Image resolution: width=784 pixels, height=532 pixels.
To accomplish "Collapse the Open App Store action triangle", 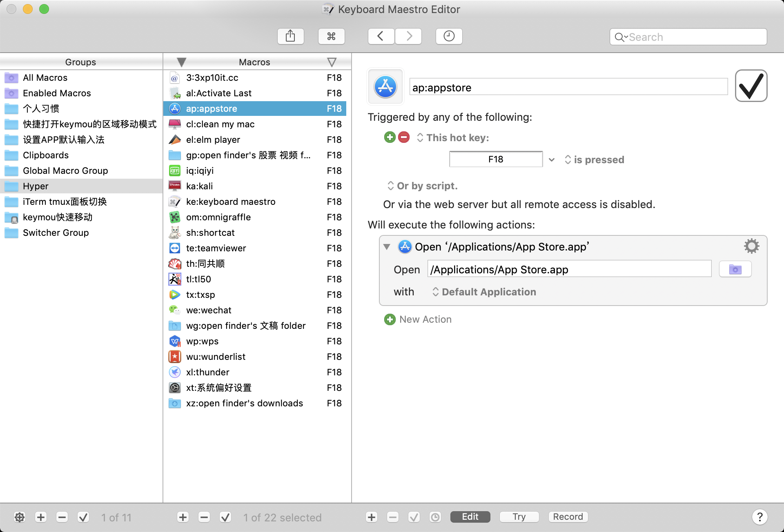I will point(387,247).
